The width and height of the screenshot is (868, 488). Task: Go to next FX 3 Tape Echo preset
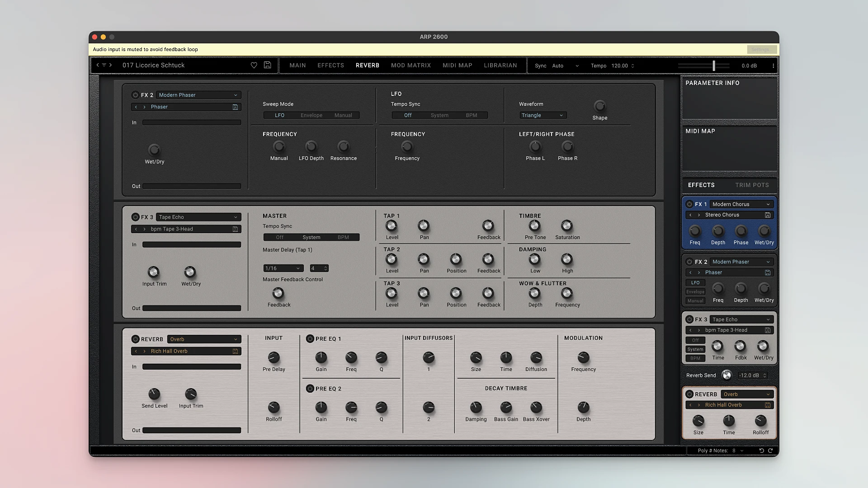pos(145,229)
